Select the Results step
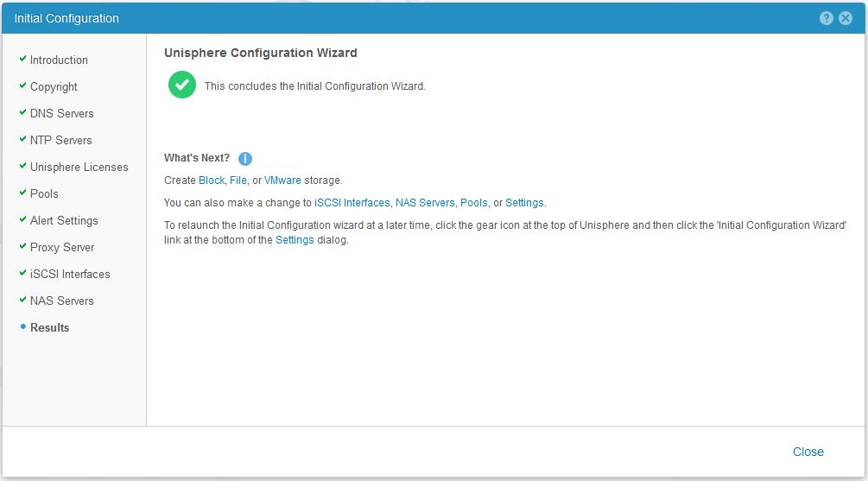Screen dimensions: 868x481 pos(50,327)
